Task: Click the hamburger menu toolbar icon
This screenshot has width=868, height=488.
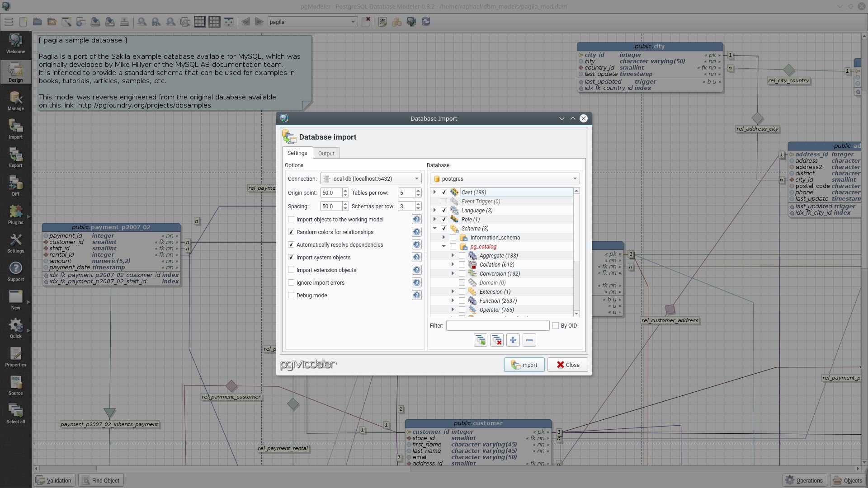Action: tap(9, 22)
